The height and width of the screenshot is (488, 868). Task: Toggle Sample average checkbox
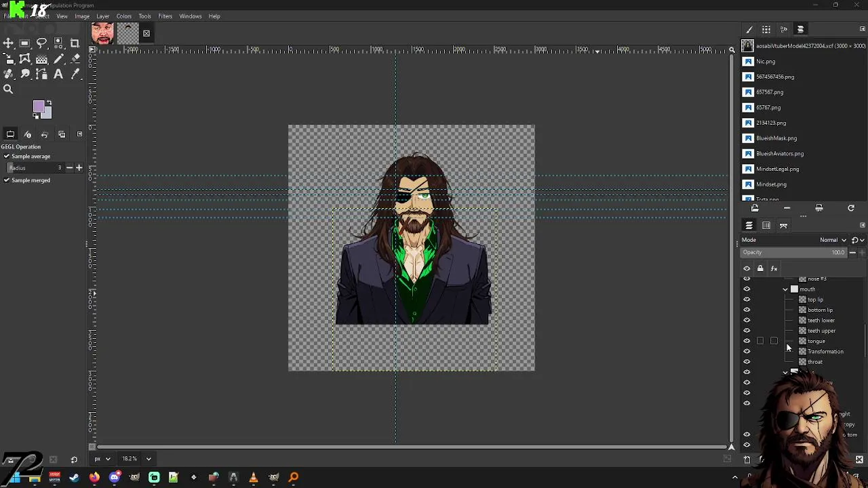(x=7, y=157)
